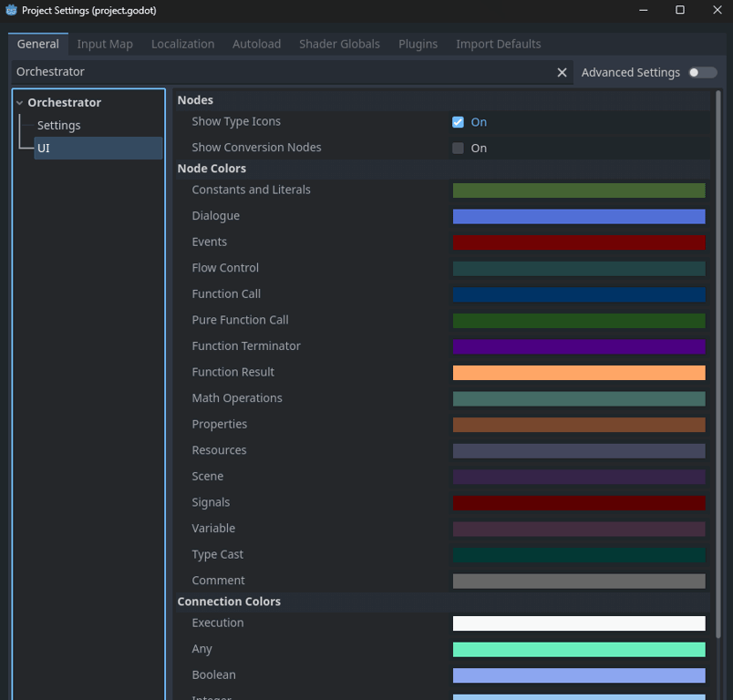733x700 pixels.
Task: Click the Function Terminator label
Action: 246,346
